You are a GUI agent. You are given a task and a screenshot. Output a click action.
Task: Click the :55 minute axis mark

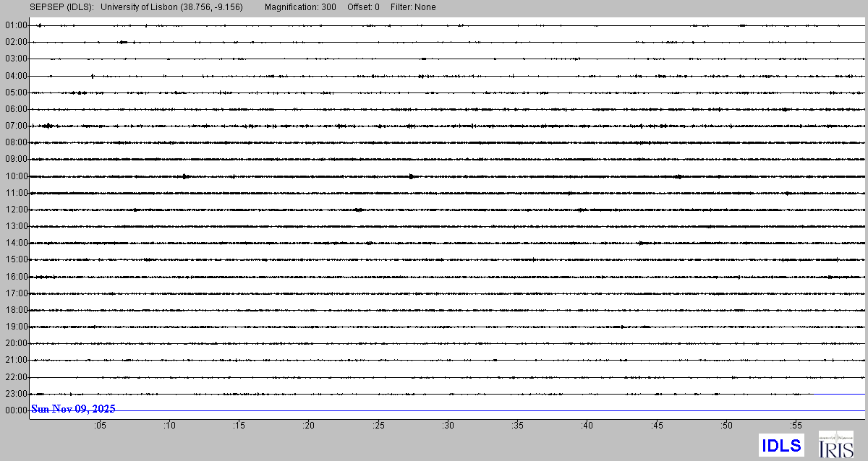[x=796, y=426]
